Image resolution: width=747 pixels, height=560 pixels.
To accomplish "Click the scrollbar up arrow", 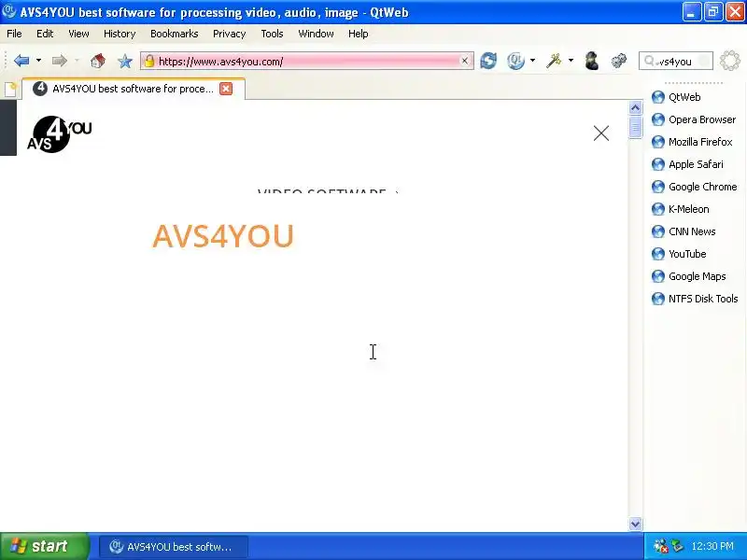I will tap(635, 108).
